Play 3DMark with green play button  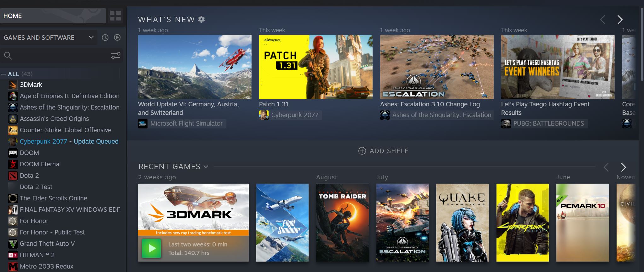click(151, 248)
